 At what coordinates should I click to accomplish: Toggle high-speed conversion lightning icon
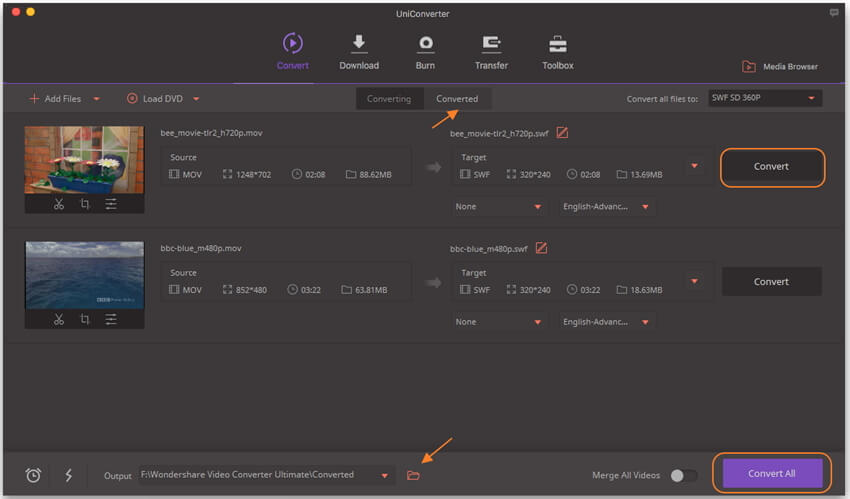pos(69,475)
